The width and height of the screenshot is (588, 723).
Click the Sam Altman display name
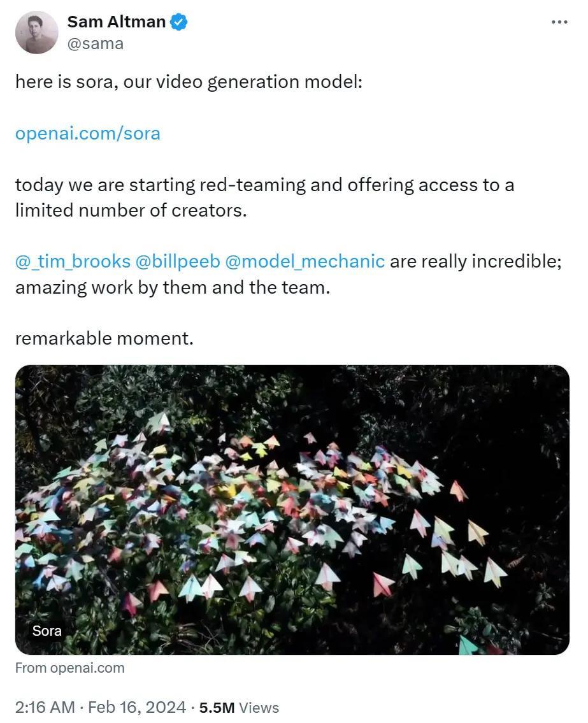pos(118,21)
